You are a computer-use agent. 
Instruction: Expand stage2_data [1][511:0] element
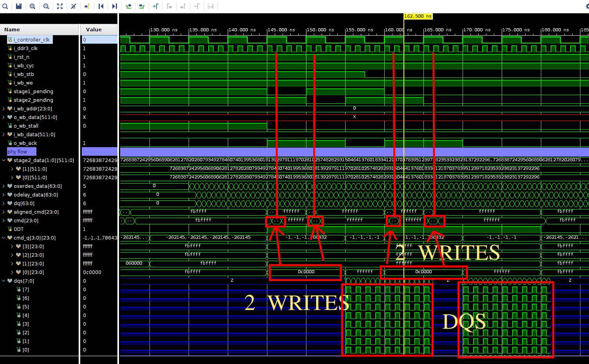12,169
